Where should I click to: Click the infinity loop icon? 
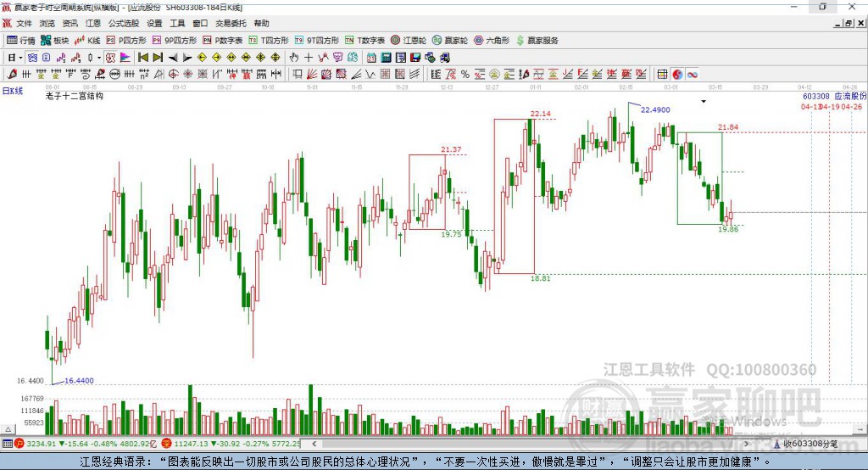tap(692, 75)
